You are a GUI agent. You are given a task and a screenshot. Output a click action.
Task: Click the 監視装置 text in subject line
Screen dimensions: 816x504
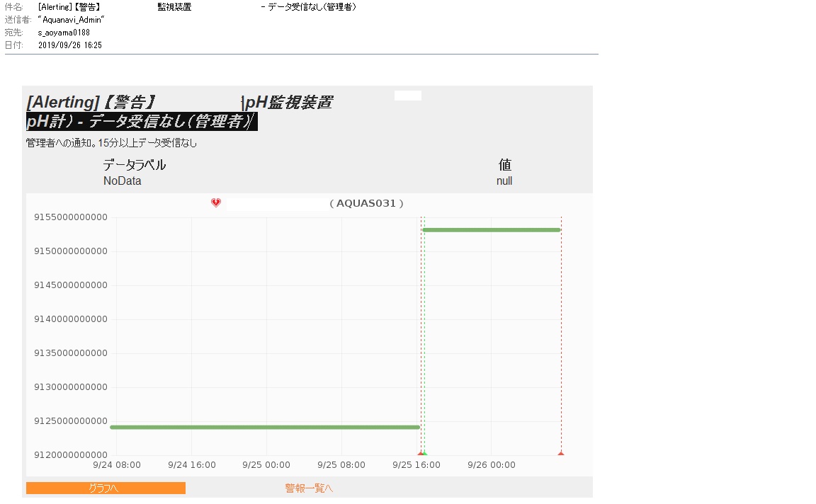(x=174, y=7)
